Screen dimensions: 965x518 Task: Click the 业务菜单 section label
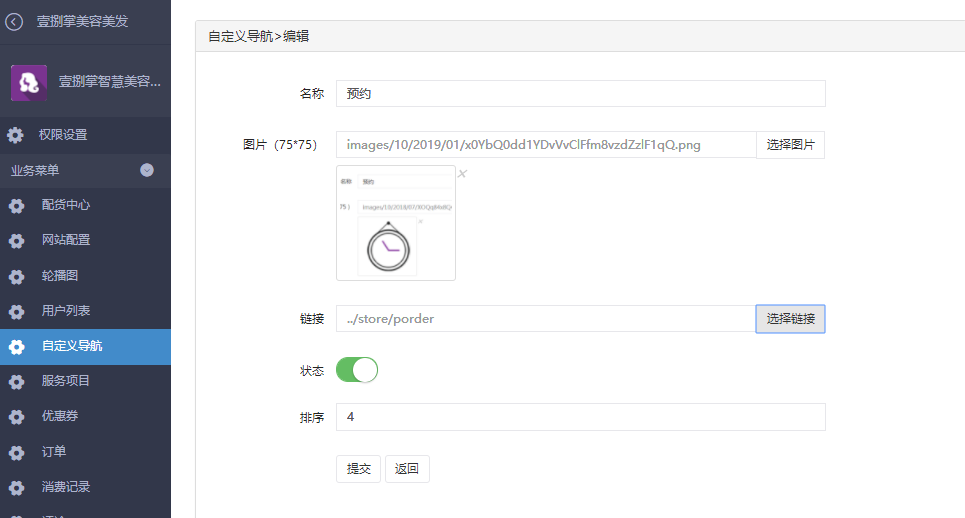[x=35, y=170]
